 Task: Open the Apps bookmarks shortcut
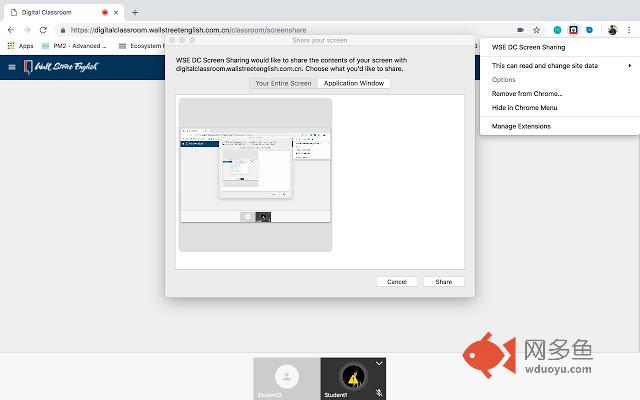tap(20, 46)
